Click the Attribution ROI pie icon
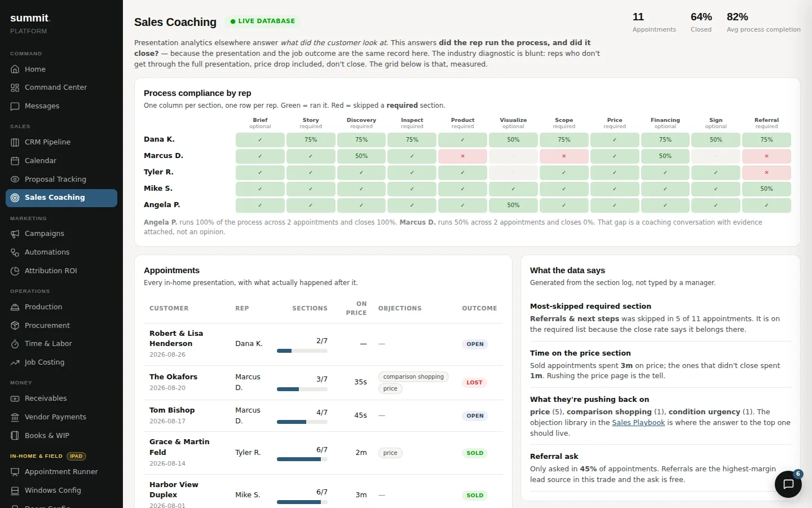 pos(15,271)
